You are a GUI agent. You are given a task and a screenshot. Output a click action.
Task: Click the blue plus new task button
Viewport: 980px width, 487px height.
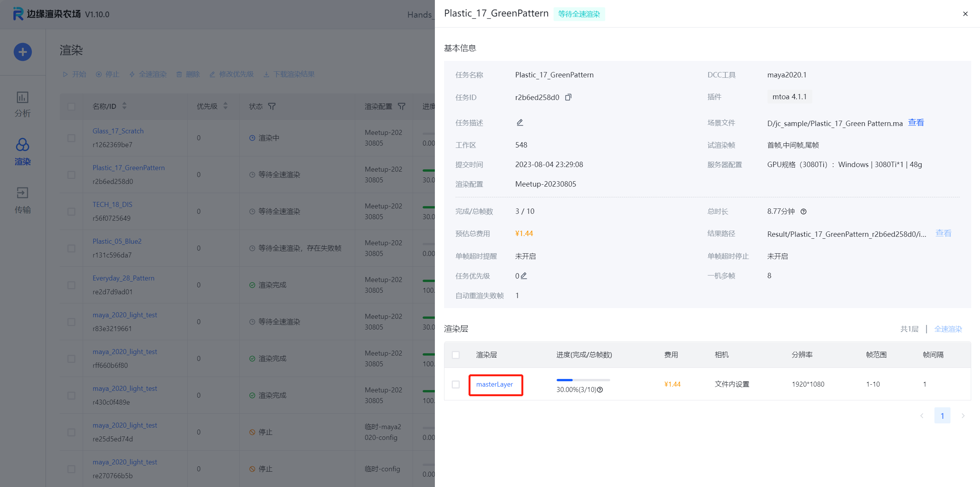click(23, 52)
